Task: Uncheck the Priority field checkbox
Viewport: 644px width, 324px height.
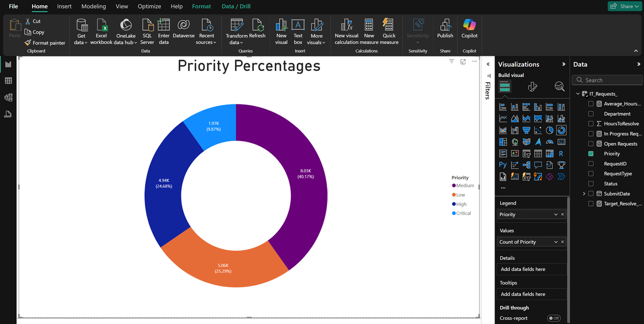Action: pos(591,154)
